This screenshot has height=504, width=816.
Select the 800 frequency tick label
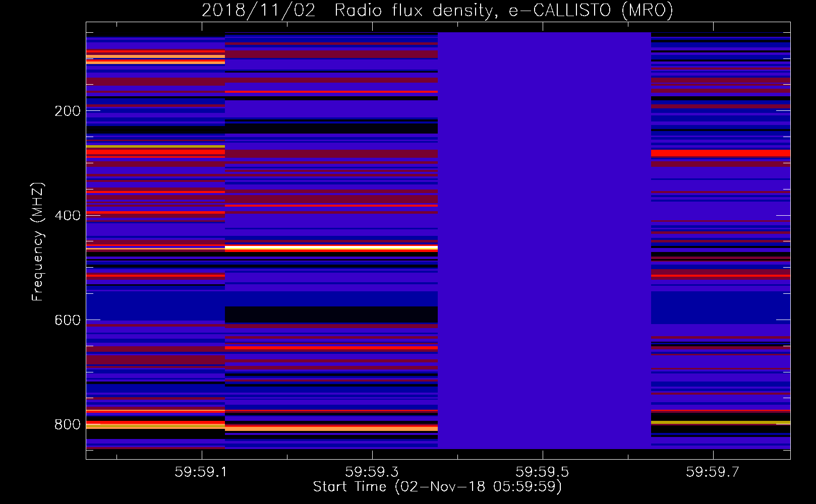click(68, 425)
